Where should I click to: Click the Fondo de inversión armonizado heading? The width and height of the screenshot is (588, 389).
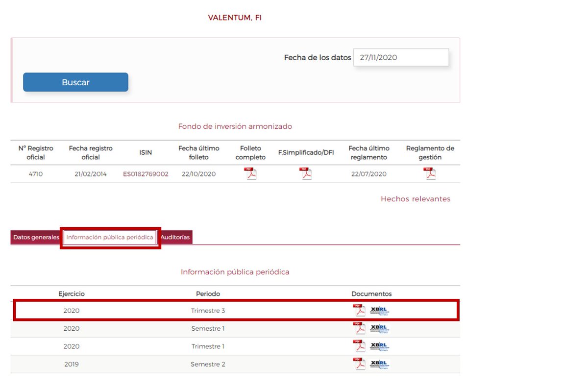(235, 126)
